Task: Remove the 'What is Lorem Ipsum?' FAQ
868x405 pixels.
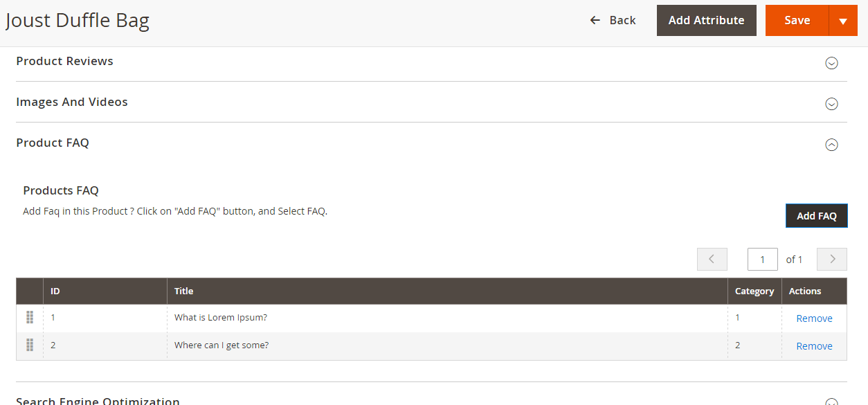Action: [x=814, y=318]
